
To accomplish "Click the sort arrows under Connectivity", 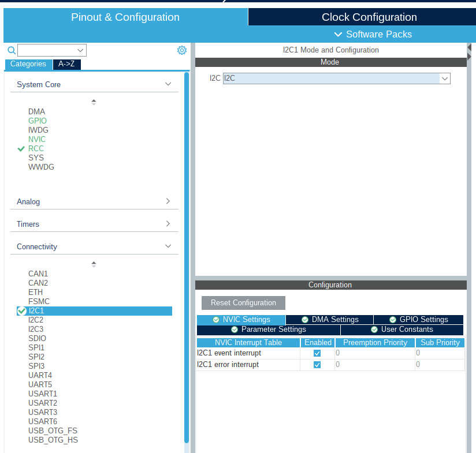I will (94, 264).
